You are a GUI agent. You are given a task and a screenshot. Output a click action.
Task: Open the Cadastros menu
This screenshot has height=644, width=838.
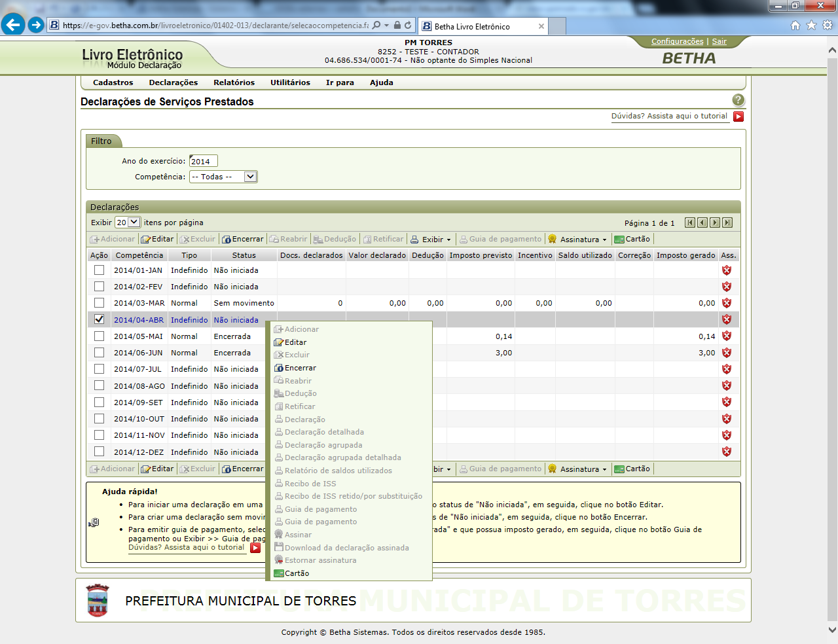(x=113, y=82)
